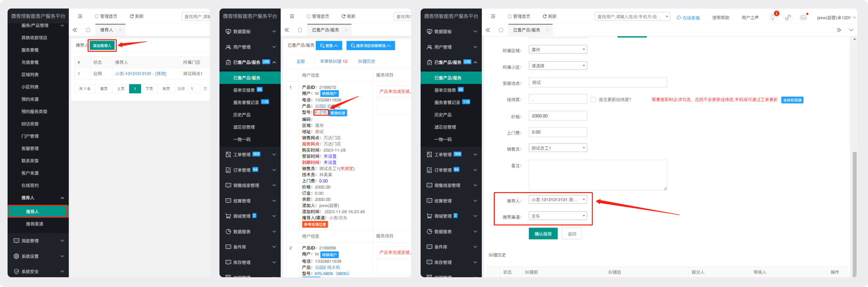Go to 下页 in left window pagination
Viewport: 868px width, 287px height.
(x=149, y=89)
